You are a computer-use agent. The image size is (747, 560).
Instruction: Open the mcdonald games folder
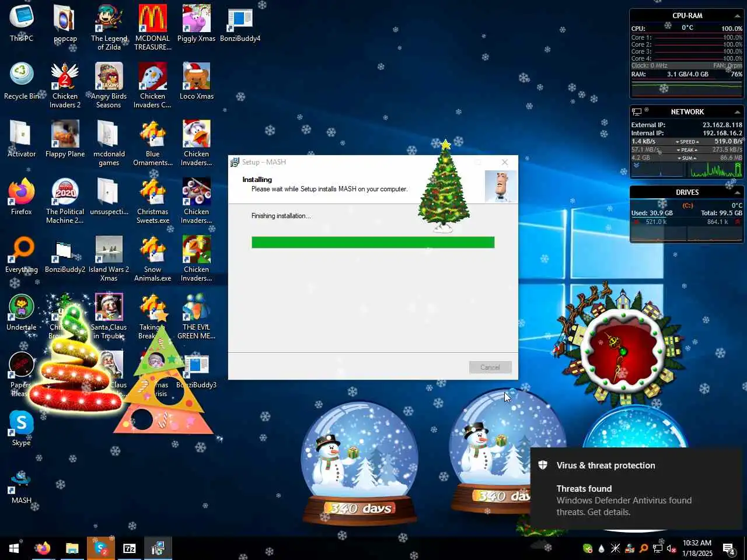(109, 143)
